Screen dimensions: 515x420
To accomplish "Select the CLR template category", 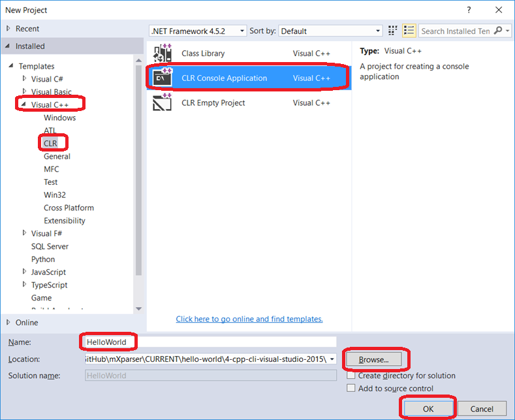I will click(x=50, y=143).
